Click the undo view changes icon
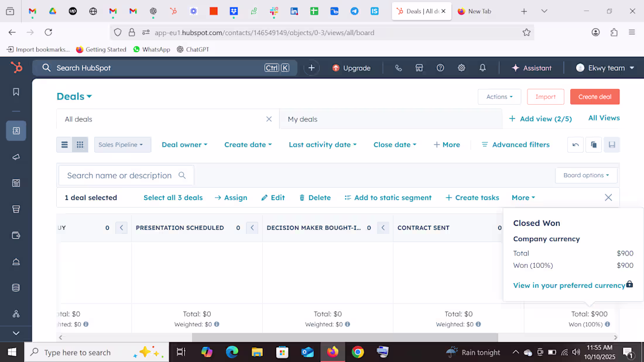Image resolution: width=644 pixels, height=362 pixels. click(x=576, y=144)
